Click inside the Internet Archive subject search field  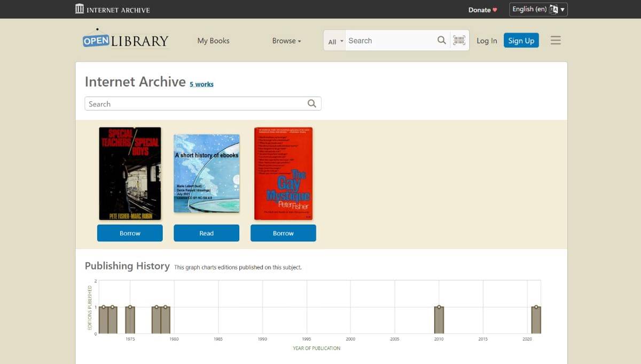pos(195,104)
